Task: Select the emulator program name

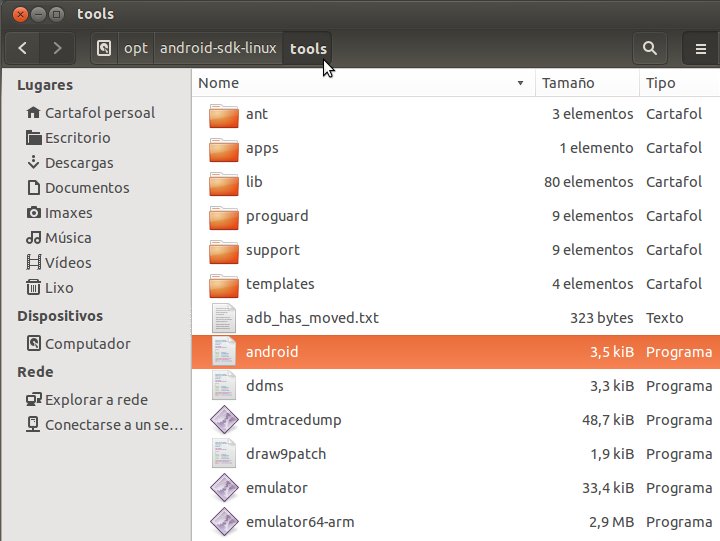Action: pyautogui.click(x=277, y=488)
